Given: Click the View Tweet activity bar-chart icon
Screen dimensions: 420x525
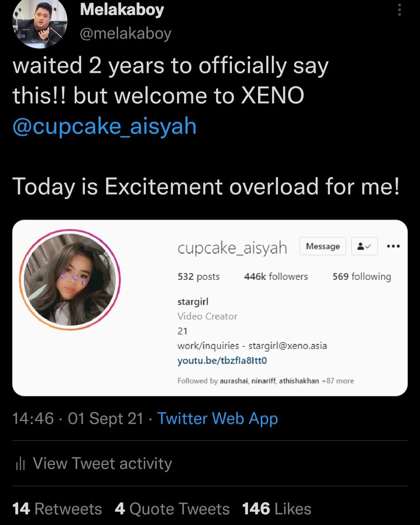Looking at the screenshot, I should click(20, 464).
